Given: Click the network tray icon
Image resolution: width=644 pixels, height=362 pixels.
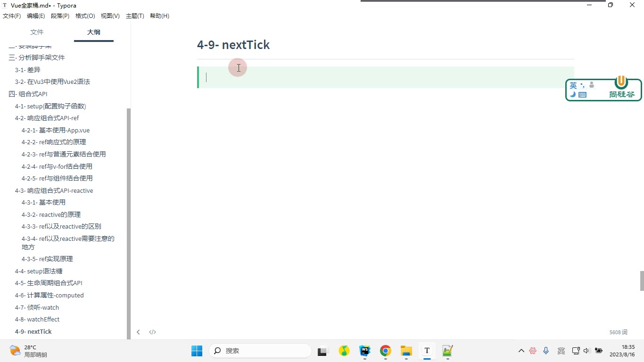Looking at the screenshot, I should pyautogui.click(x=576, y=351).
